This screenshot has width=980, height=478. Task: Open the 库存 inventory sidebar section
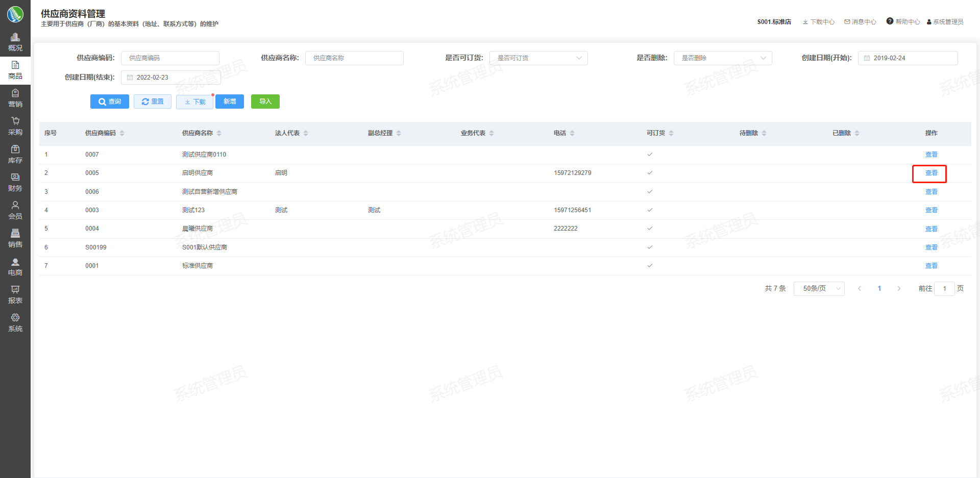(15, 155)
